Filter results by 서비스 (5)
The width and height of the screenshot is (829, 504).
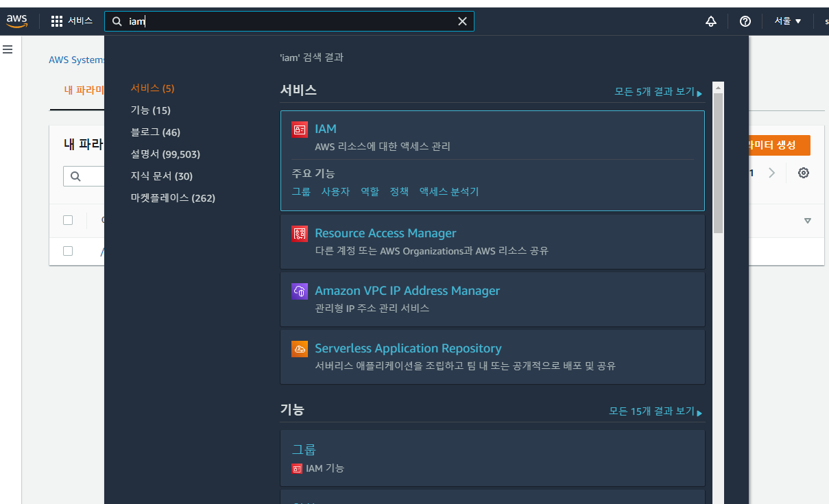coord(152,88)
